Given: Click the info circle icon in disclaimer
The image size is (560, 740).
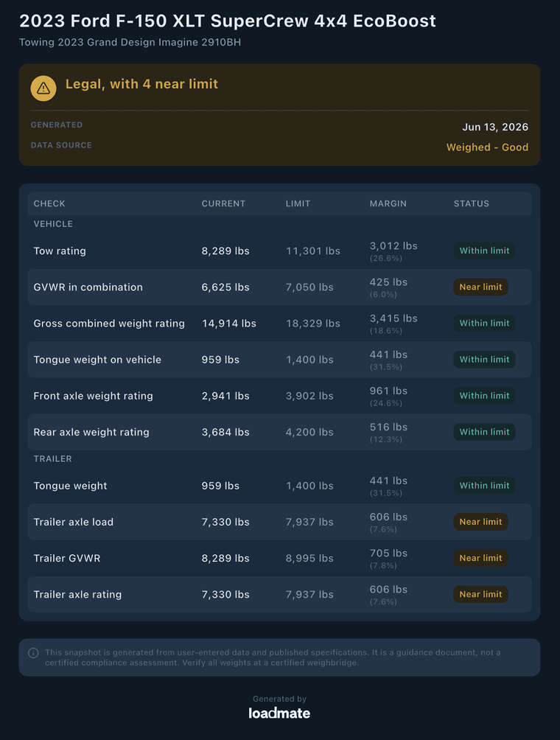Looking at the screenshot, I should (33, 653).
